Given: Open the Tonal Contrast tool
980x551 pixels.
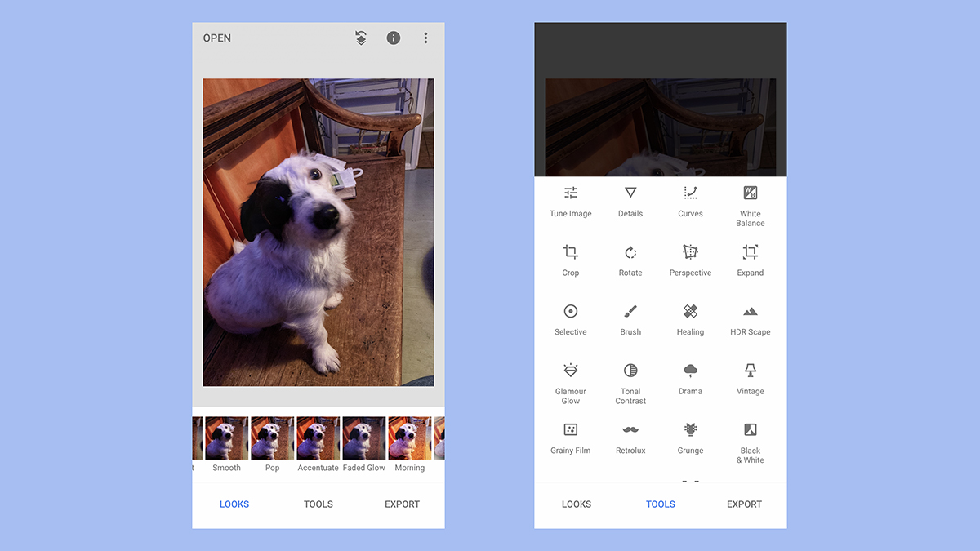Looking at the screenshot, I should click(630, 384).
